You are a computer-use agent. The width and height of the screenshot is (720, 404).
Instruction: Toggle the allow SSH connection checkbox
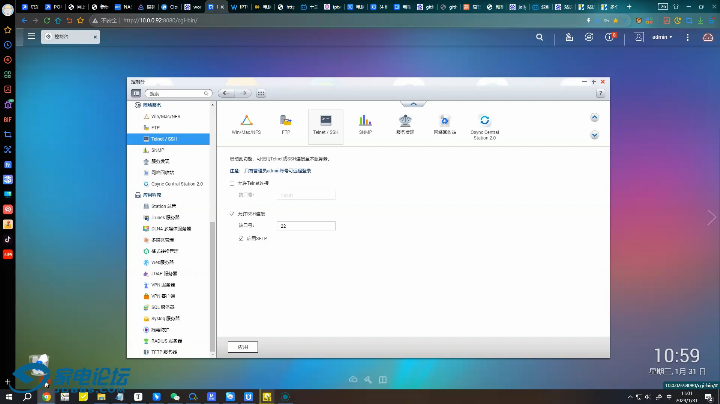coord(232,214)
